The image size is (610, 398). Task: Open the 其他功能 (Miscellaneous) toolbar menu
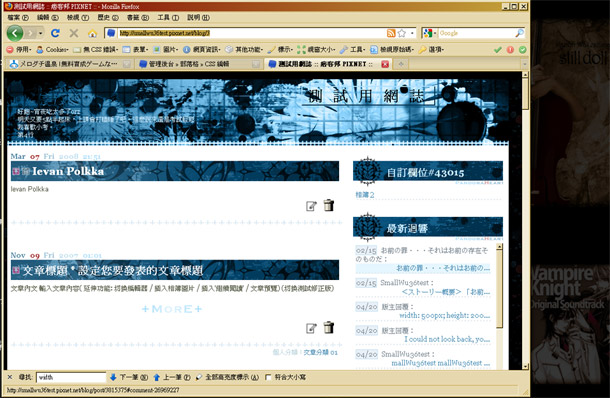(244, 49)
